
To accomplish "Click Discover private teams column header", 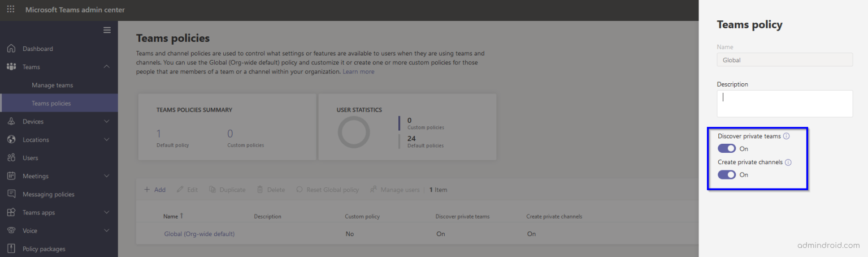I will [462, 216].
